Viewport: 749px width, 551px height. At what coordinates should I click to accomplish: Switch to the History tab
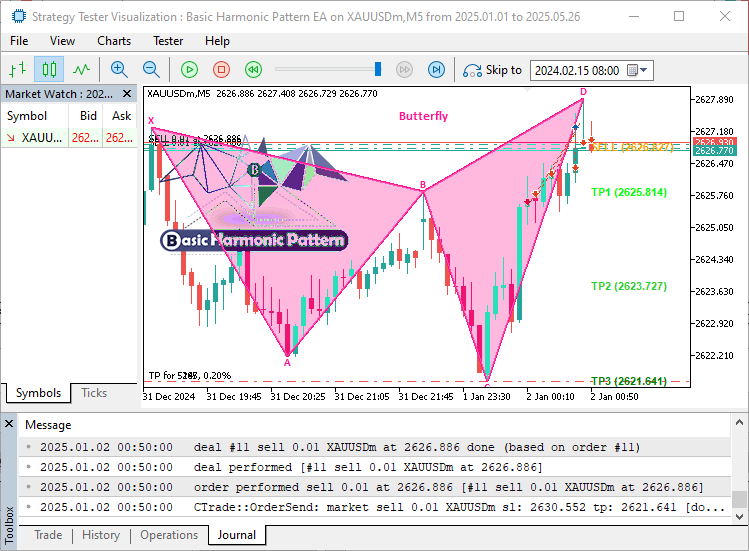tap(101, 535)
